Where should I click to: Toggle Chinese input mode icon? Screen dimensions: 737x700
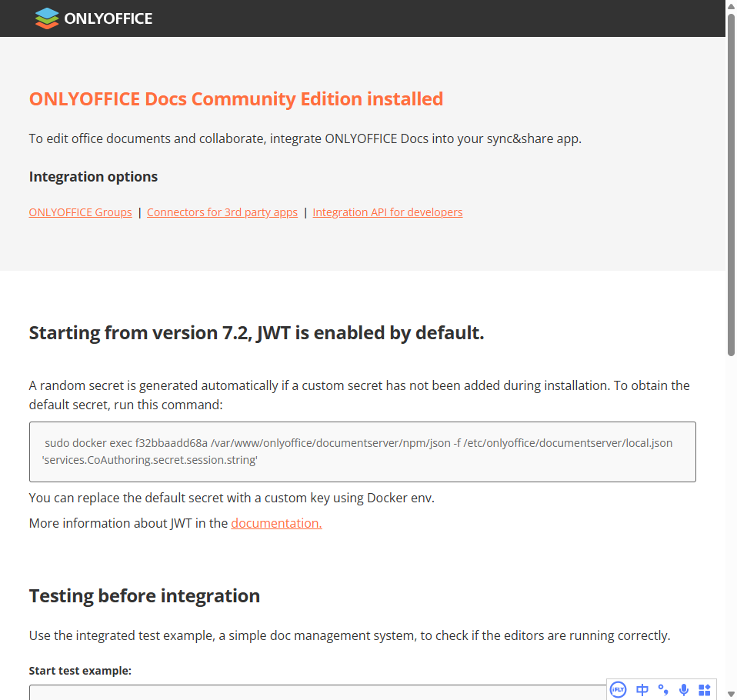[x=642, y=690]
